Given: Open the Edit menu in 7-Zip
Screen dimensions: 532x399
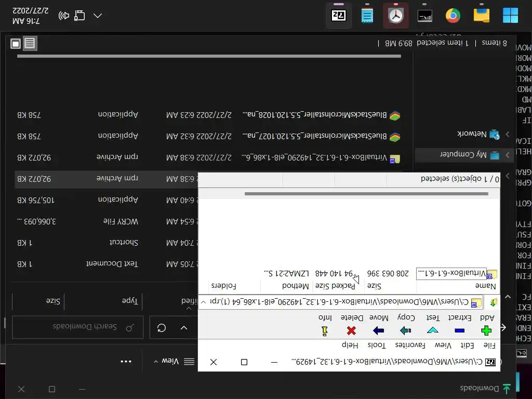Looking at the screenshot, I should coord(467,345).
